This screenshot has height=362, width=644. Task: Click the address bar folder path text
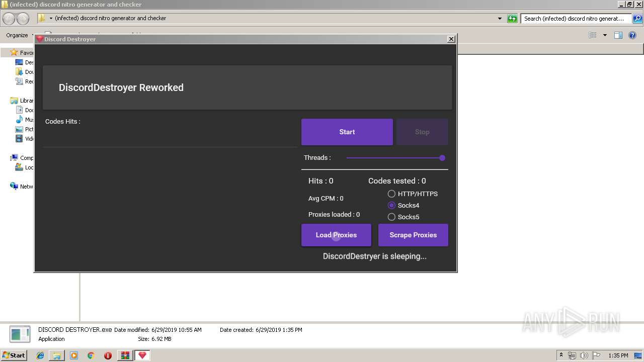(111, 18)
